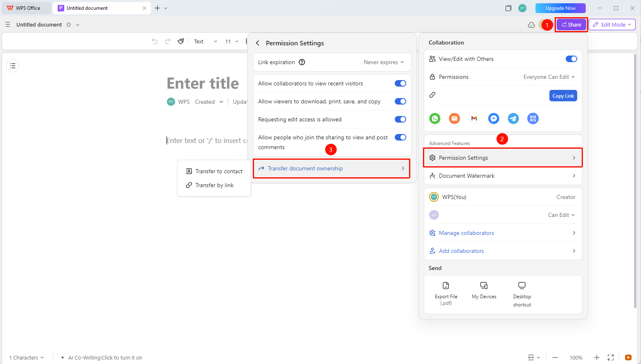The height and width of the screenshot is (364, 641).
Task: Open the outline list icon
Action: click(13, 66)
